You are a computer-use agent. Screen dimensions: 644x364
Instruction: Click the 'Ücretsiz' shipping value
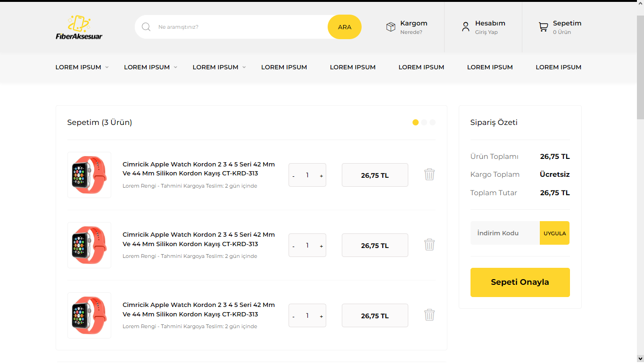point(554,174)
